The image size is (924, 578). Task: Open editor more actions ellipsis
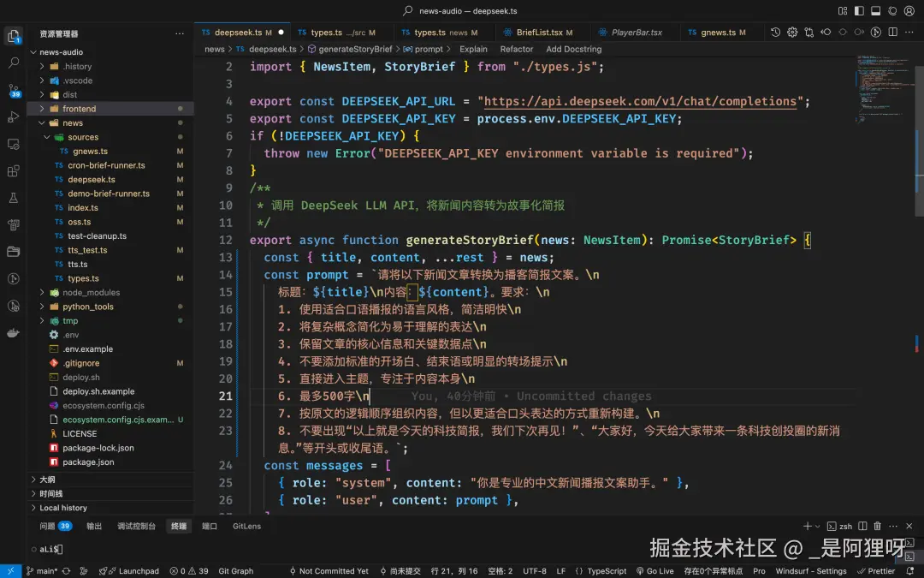[x=909, y=33]
